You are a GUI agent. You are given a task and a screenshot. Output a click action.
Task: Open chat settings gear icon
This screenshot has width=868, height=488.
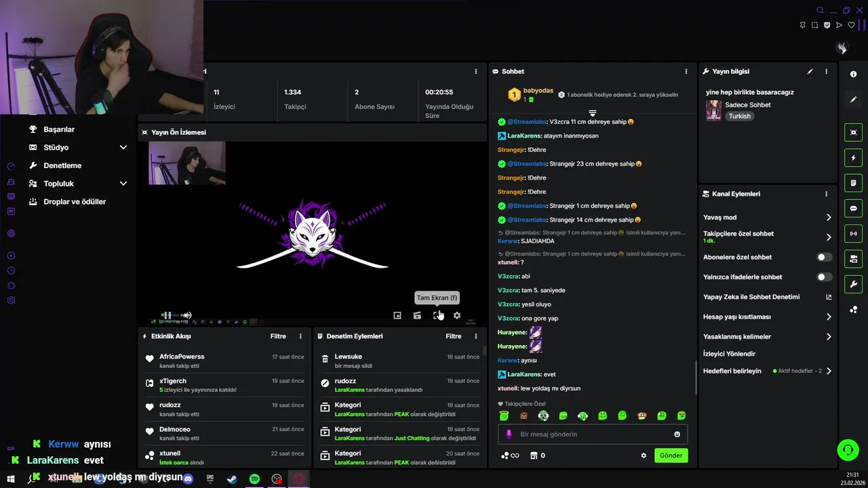tap(644, 455)
